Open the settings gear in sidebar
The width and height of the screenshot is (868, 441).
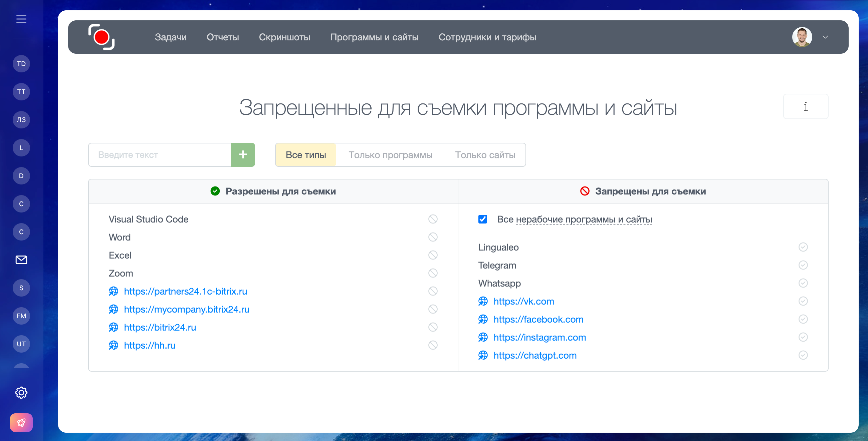point(21,393)
